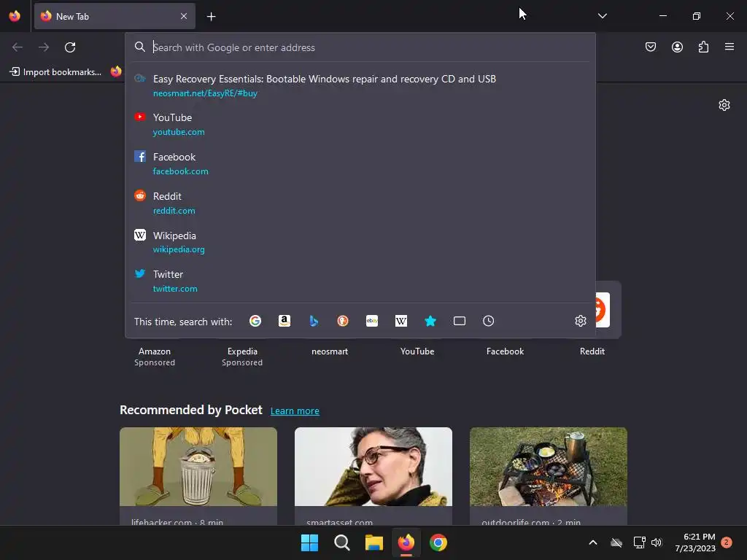747x560 pixels.
Task: Open volume control in system tray
Action: (x=657, y=542)
